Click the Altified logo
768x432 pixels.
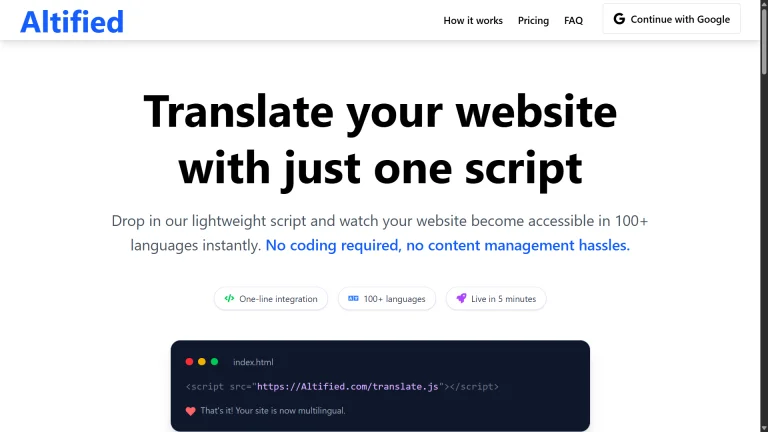click(72, 22)
